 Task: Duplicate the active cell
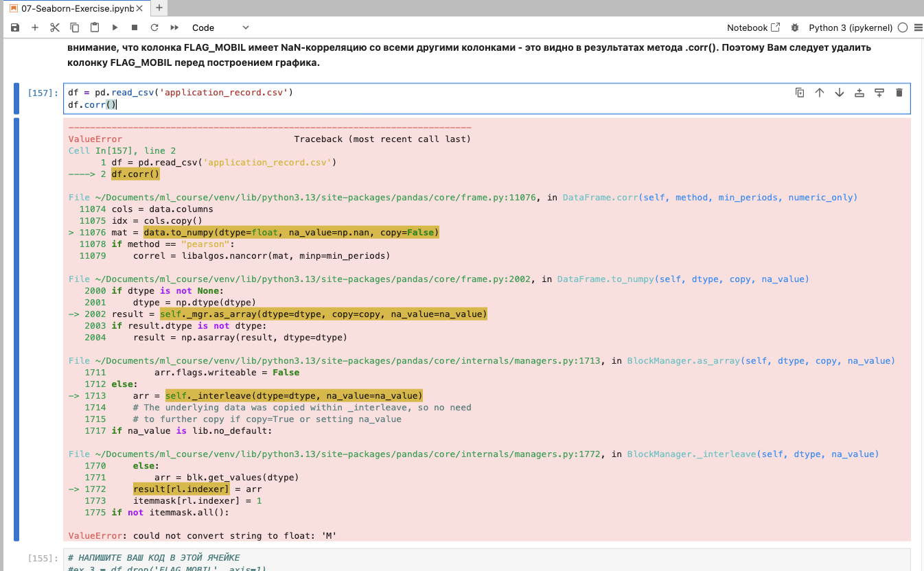[800, 93]
